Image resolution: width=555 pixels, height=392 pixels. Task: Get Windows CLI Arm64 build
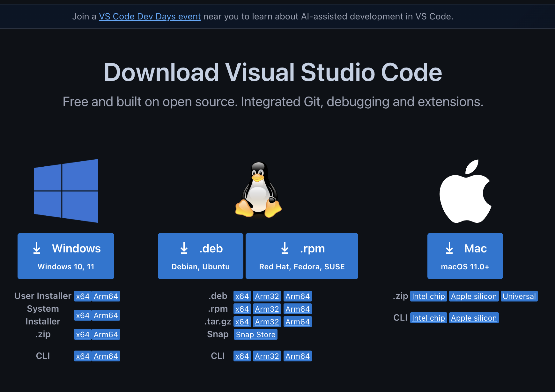106,356
